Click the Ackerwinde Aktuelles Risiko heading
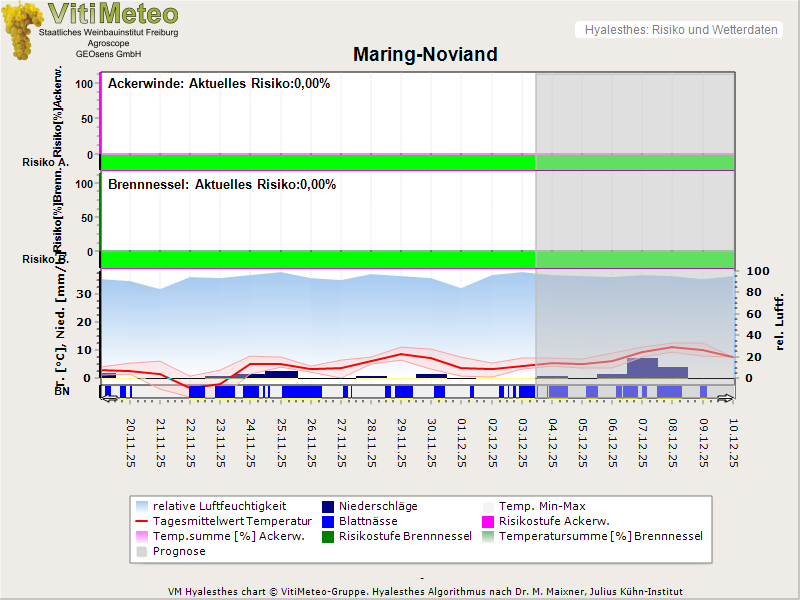Image resolution: width=800 pixels, height=600 pixels. [219, 84]
